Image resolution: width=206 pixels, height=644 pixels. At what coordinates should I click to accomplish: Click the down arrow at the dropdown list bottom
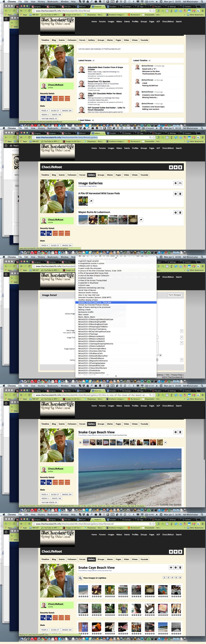[116, 376]
